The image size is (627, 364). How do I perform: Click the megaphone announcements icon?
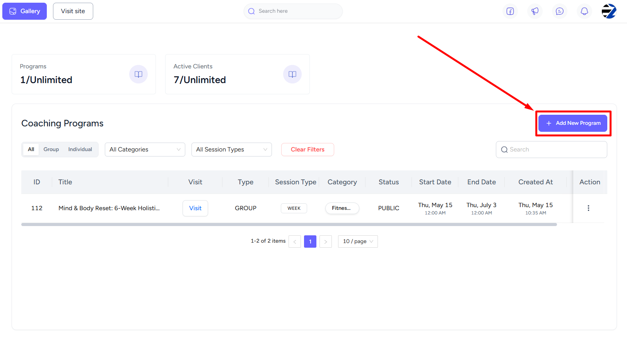[535, 11]
